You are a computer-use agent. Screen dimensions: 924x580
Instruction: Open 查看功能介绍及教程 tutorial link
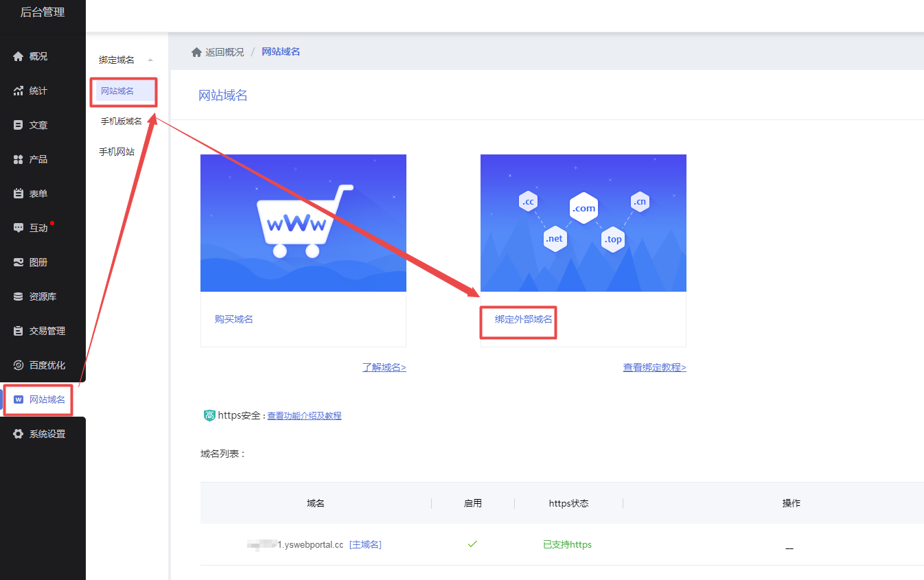[304, 416]
